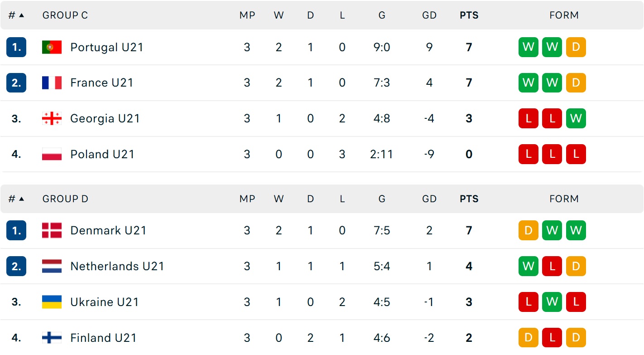This screenshot has width=644, height=355.
Task: Select Denmark U21's orange D form badge
Action: point(529,231)
